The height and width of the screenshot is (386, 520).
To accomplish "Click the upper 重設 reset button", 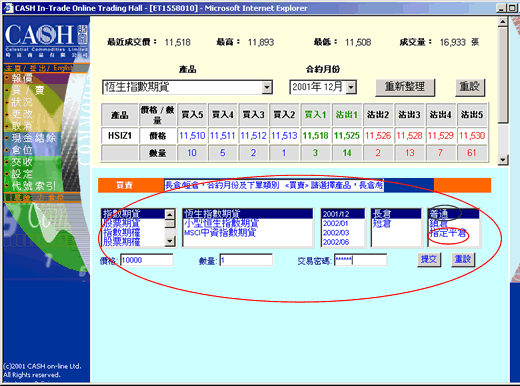I will [x=470, y=87].
